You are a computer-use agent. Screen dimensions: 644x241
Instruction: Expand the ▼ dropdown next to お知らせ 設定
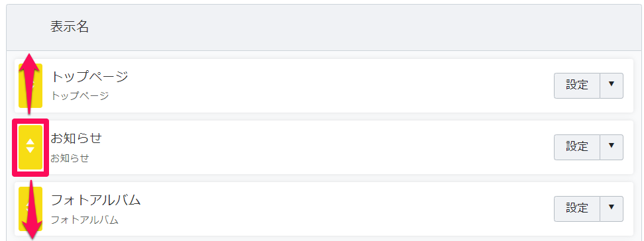(x=612, y=147)
